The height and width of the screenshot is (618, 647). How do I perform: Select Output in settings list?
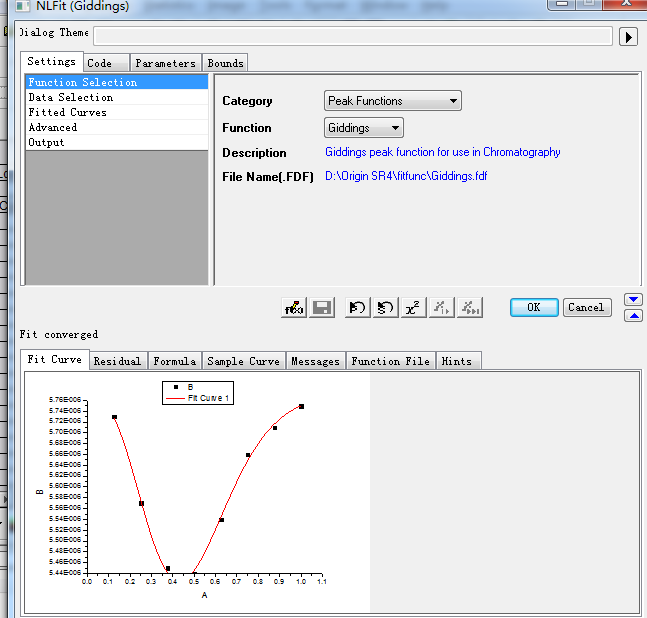[x=117, y=142]
